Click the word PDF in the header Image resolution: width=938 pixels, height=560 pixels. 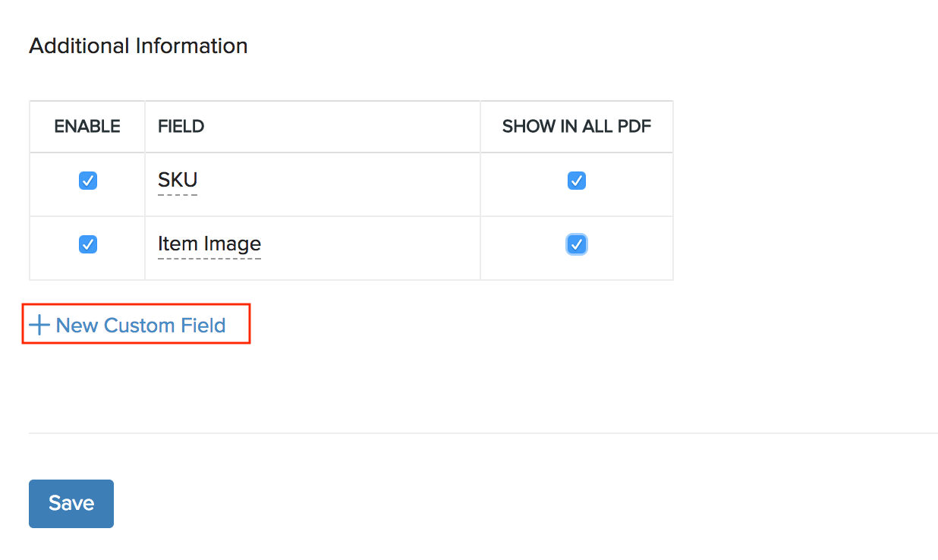[634, 127]
